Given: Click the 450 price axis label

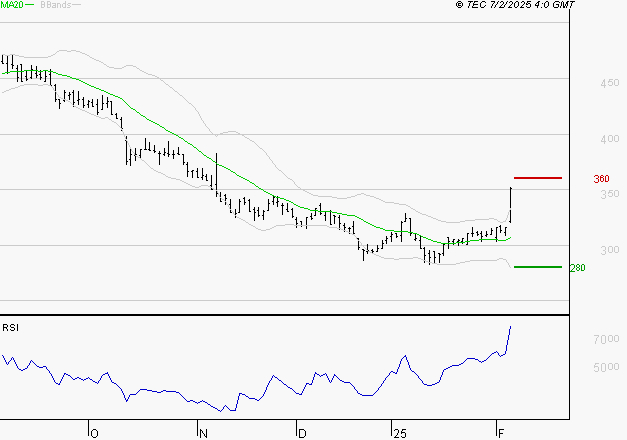Looking at the screenshot, I should point(610,83).
